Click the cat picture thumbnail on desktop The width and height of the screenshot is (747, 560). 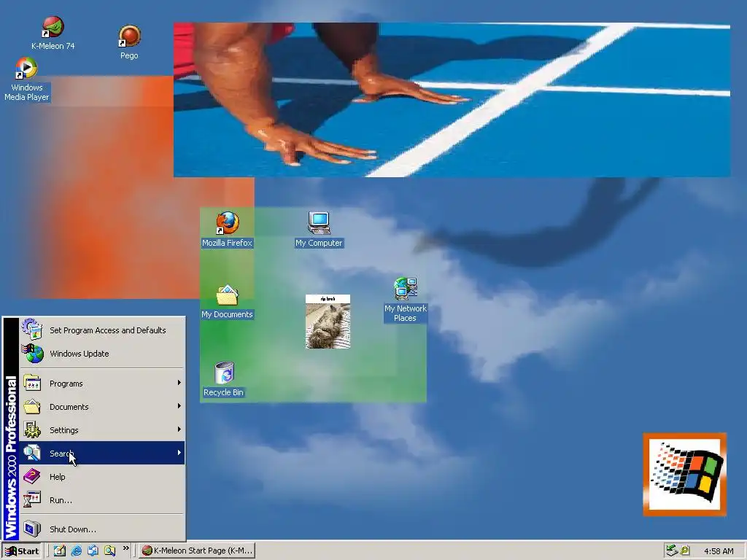click(x=328, y=322)
